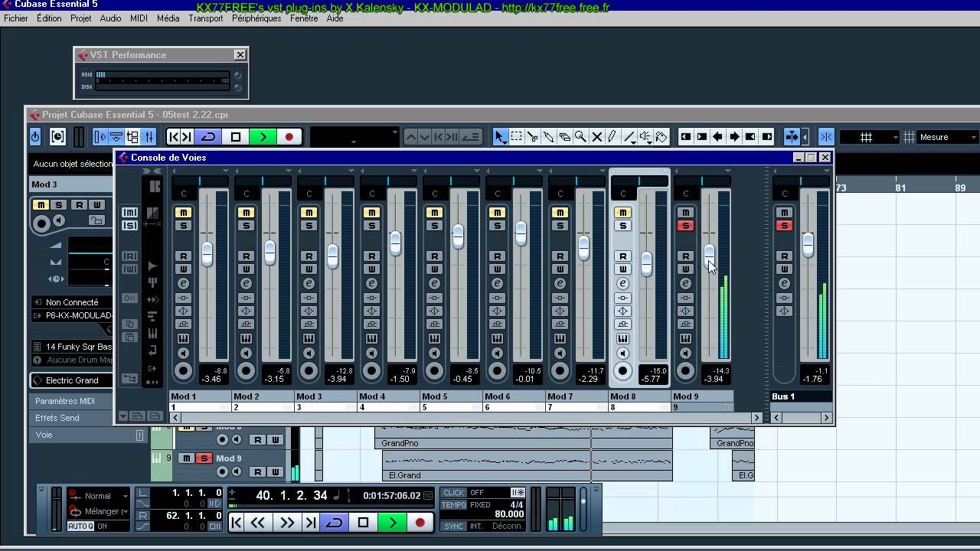
Task: Click Rewind in transport panel
Action: point(258,523)
